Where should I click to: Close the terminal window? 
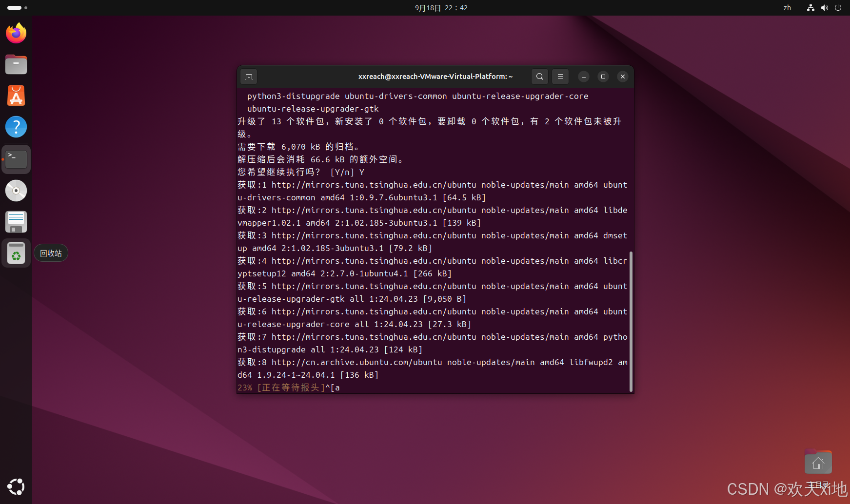(623, 77)
